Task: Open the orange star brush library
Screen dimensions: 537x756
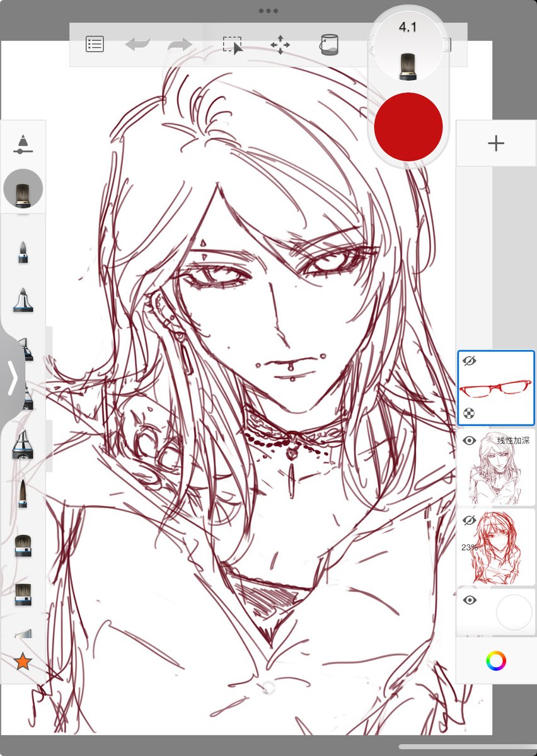Action: pyautogui.click(x=23, y=661)
